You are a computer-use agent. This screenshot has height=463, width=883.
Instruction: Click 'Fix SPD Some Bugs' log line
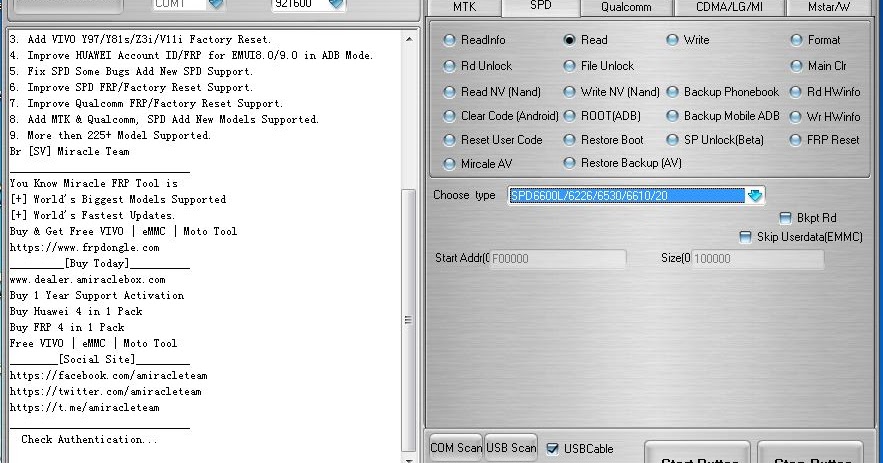pos(131,72)
